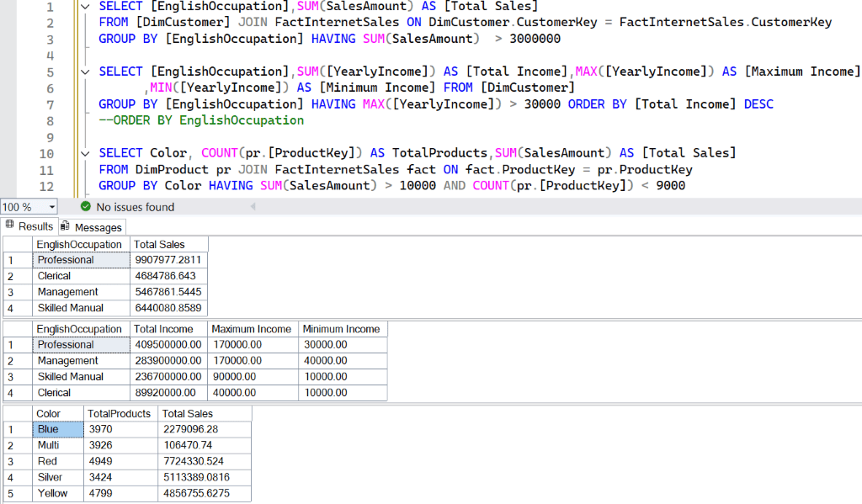
Task: Switch to the Results tab
Action: (x=35, y=226)
